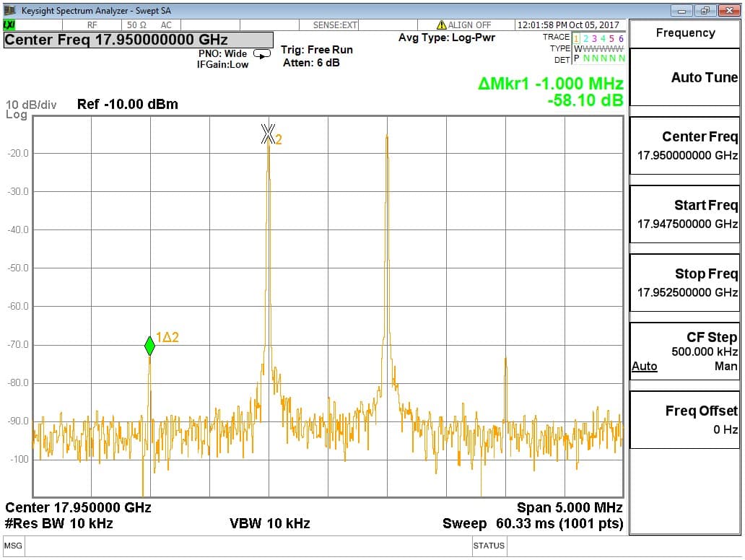Click the bottom Center 17.950000 GHz readout
This screenshot has height=560, width=745.
point(79,507)
